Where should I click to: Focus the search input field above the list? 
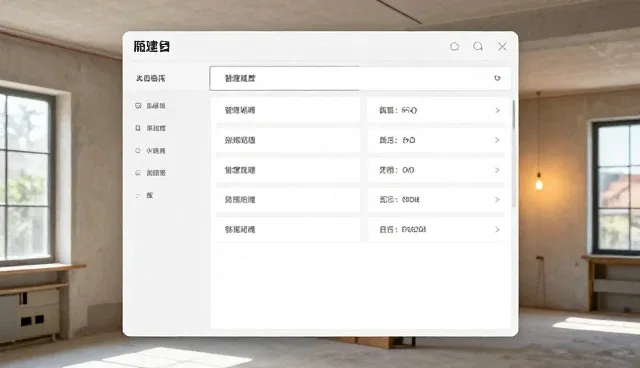tap(360, 78)
